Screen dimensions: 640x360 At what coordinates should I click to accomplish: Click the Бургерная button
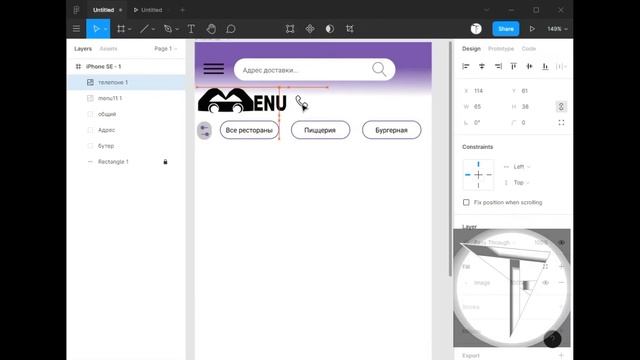(391, 130)
